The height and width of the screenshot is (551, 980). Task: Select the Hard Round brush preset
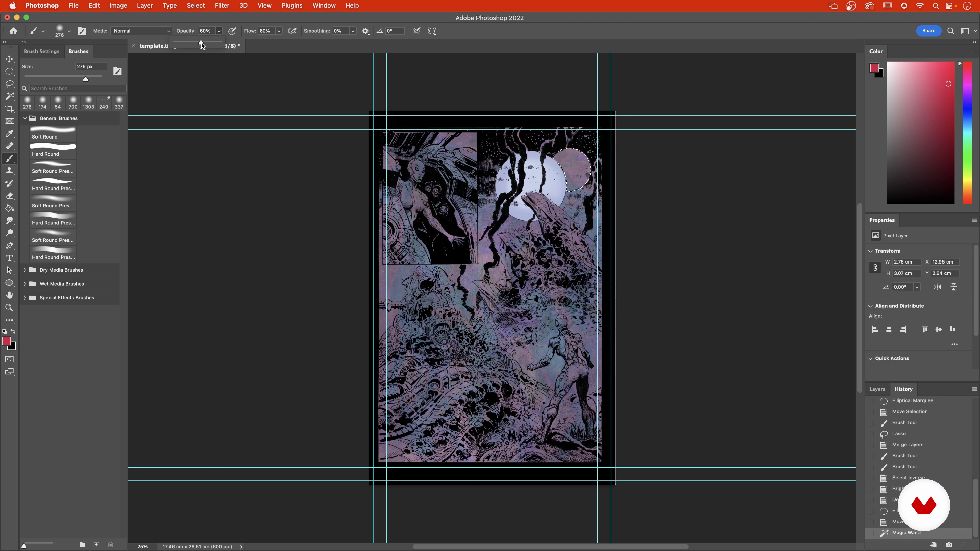[x=53, y=150]
